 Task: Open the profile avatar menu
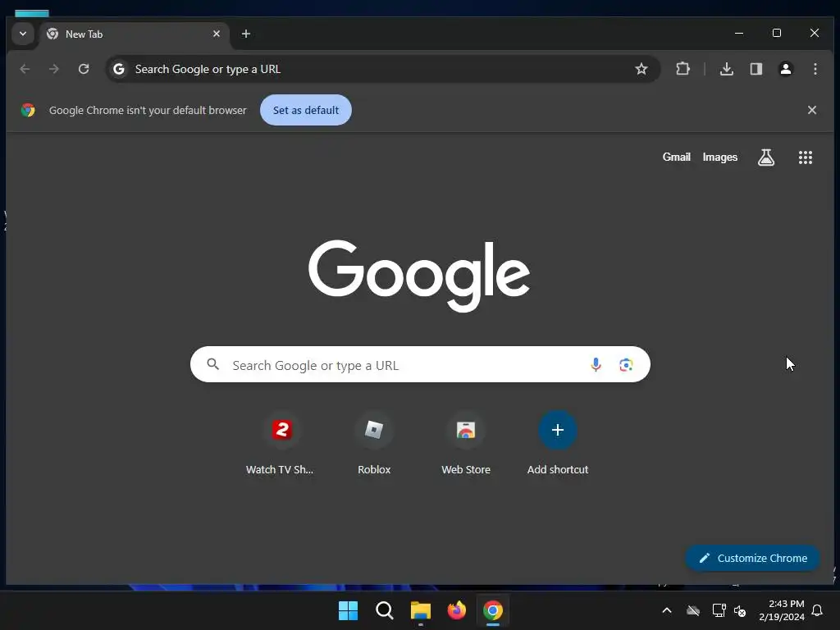point(785,69)
